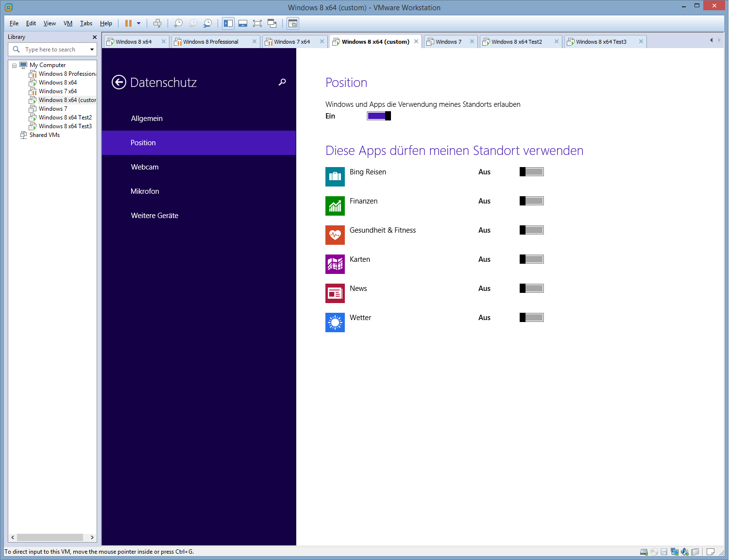Open the Allgemein privacy section
This screenshot has width=746, height=560.
tap(199, 119)
